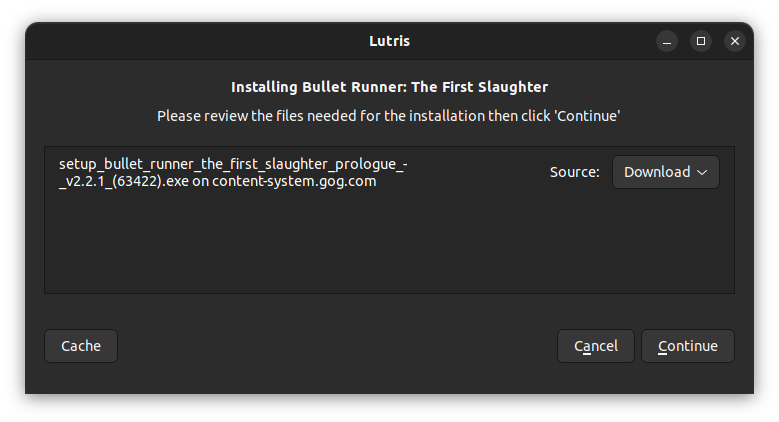The height and width of the screenshot is (422, 779).
Task: Maximize the Lutris installer window
Action: tap(701, 41)
